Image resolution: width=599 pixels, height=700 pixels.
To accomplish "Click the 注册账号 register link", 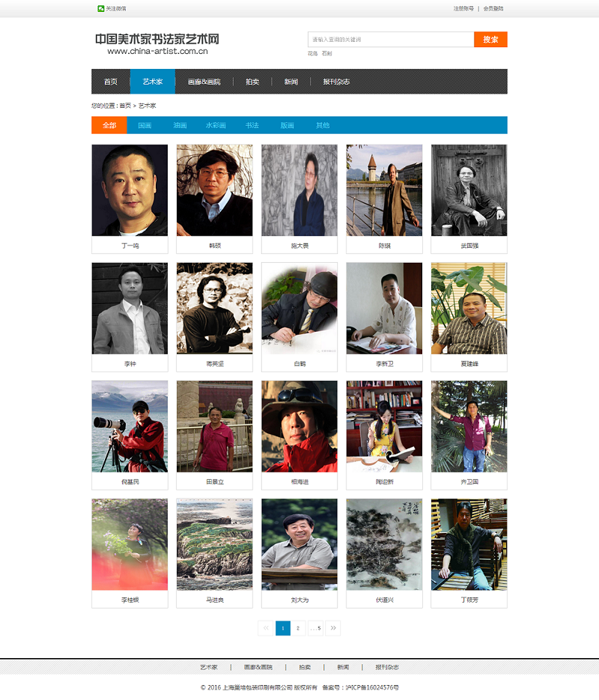I will tap(463, 8).
